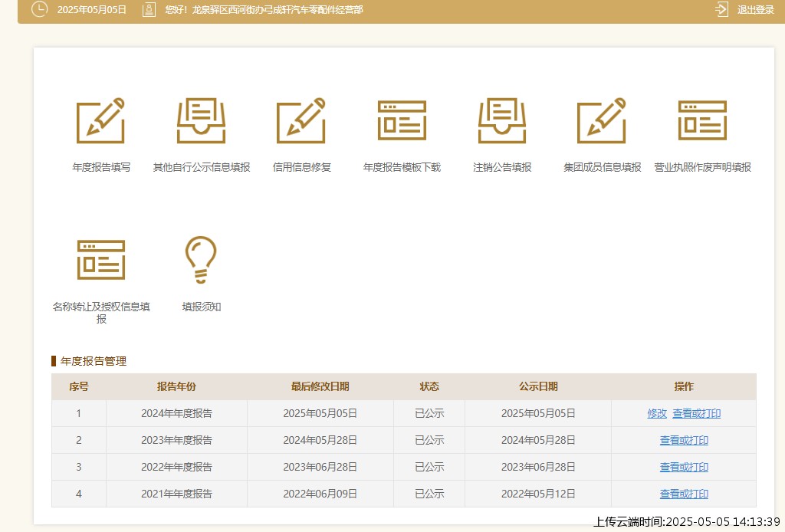Click the 最后修改日期 column header
Image resolution: width=785 pixels, height=532 pixels.
[x=320, y=386]
